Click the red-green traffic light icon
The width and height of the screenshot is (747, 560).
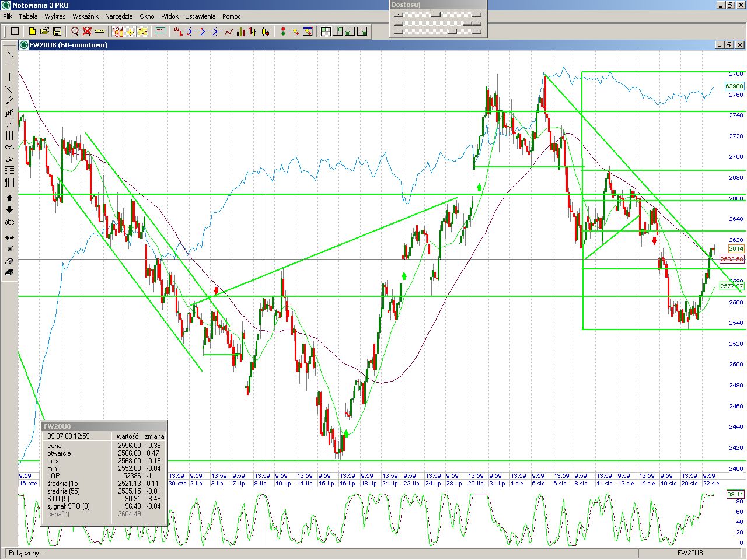283,32
